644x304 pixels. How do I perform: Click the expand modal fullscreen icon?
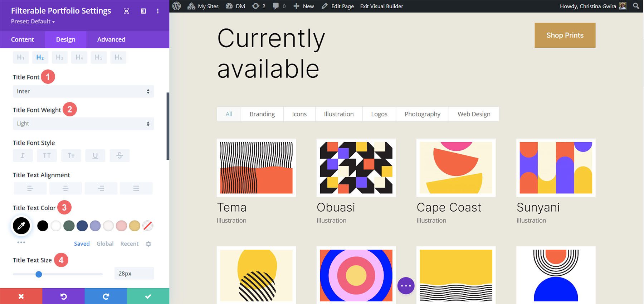[126, 11]
